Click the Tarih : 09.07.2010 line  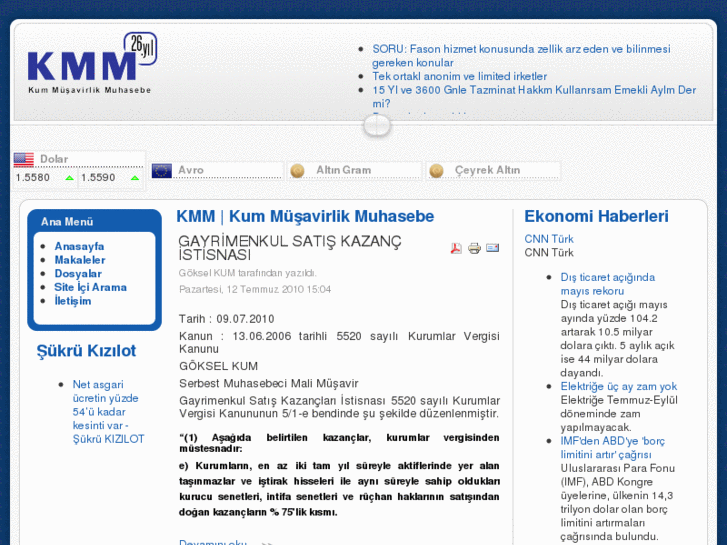227,319
